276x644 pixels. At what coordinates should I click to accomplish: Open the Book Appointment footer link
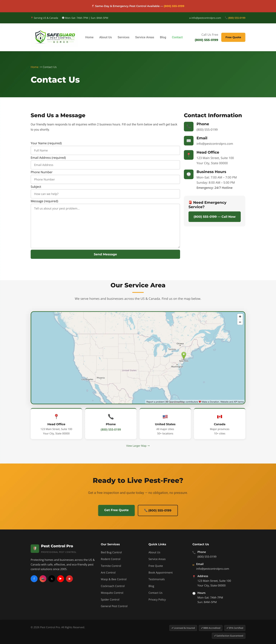pyautogui.click(x=161, y=572)
